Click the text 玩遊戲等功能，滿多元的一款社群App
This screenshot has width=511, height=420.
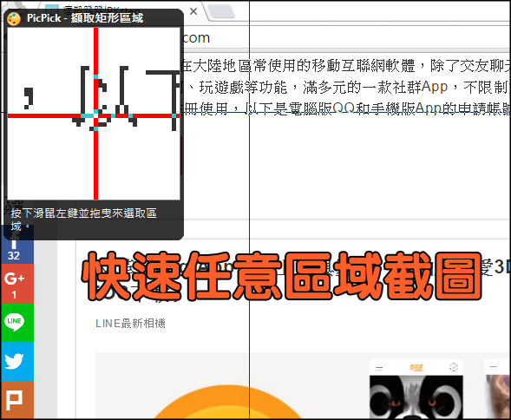tap(324, 87)
